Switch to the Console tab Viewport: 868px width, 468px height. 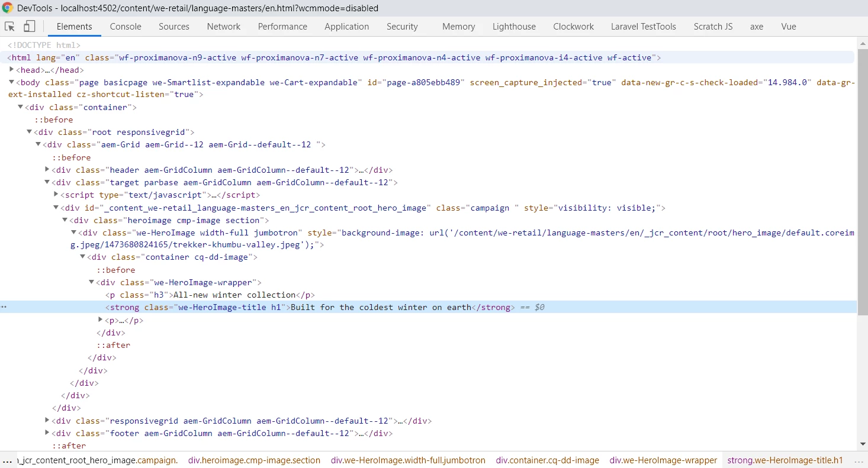[126, 27]
